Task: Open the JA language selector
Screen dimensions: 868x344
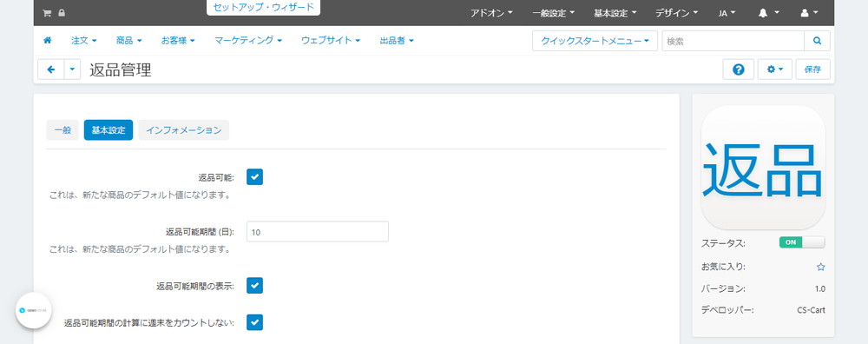Action: (727, 13)
